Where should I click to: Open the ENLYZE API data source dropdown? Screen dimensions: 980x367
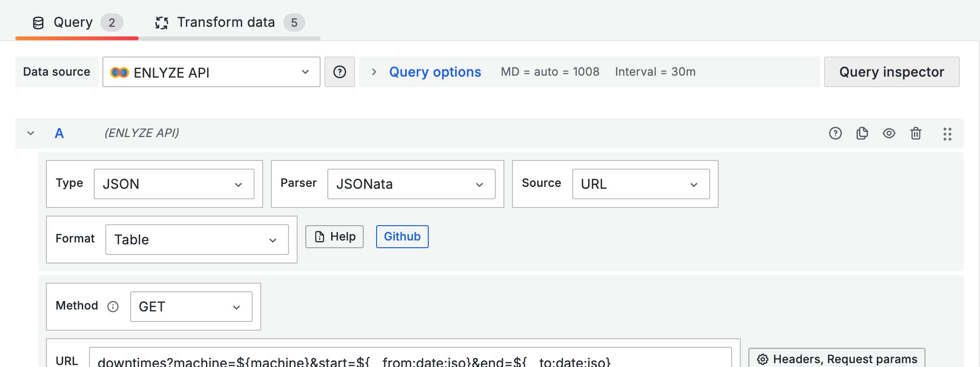(x=211, y=72)
